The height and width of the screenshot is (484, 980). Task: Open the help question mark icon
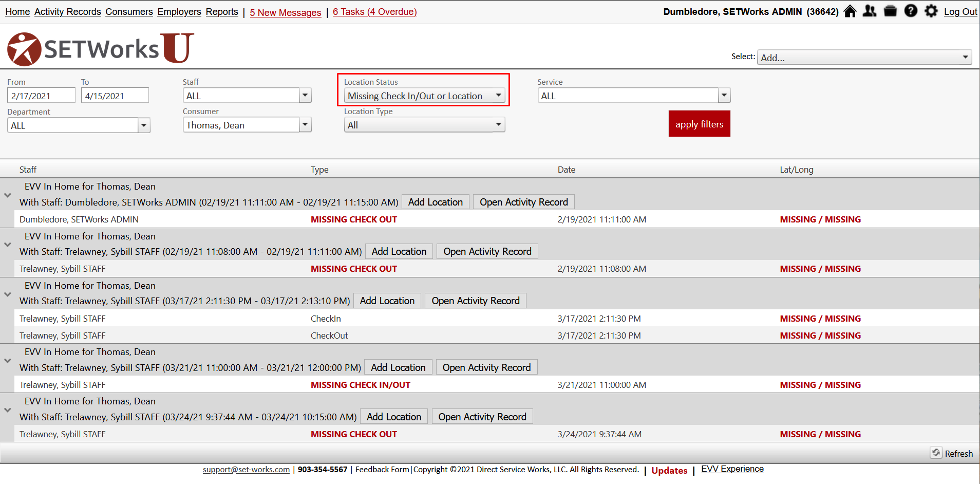click(911, 11)
